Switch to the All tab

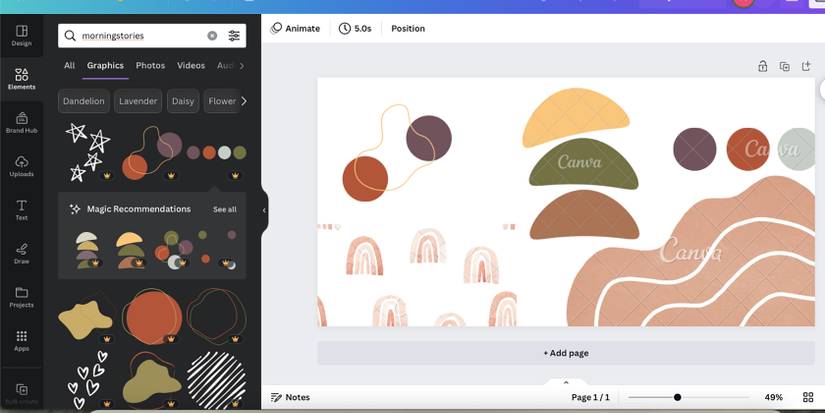(69, 65)
